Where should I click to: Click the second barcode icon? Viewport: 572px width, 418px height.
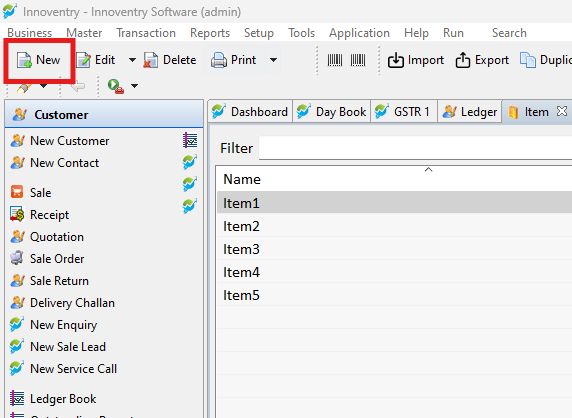358,60
